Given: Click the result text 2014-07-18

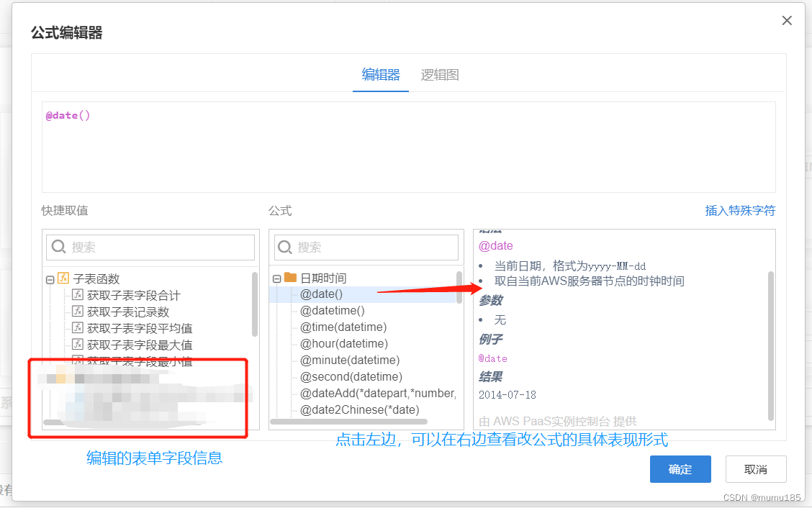Looking at the screenshot, I should click(507, 395).
